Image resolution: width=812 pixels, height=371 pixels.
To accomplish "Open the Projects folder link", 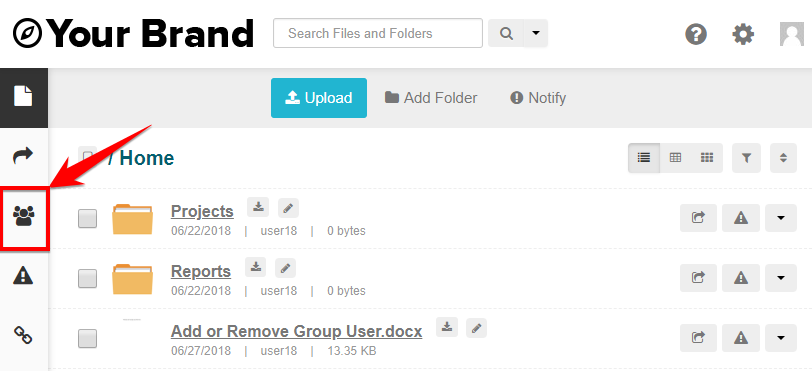I will pos(202,211).
